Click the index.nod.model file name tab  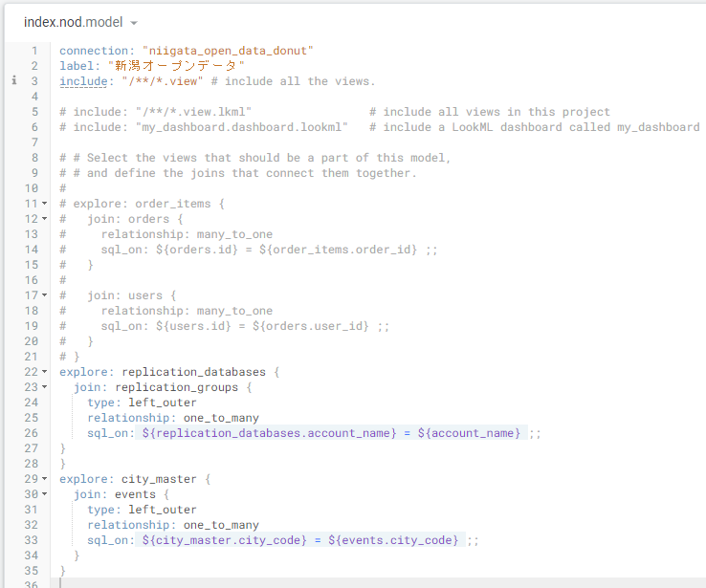coord(73,22)
